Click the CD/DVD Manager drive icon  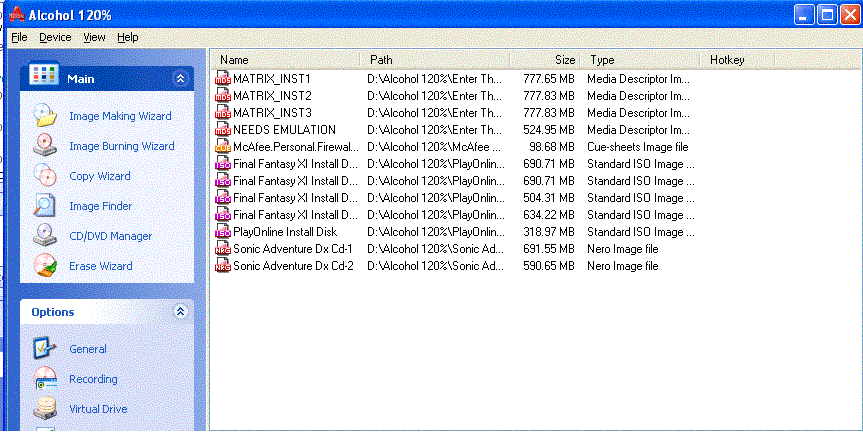(x=45, y=236)
